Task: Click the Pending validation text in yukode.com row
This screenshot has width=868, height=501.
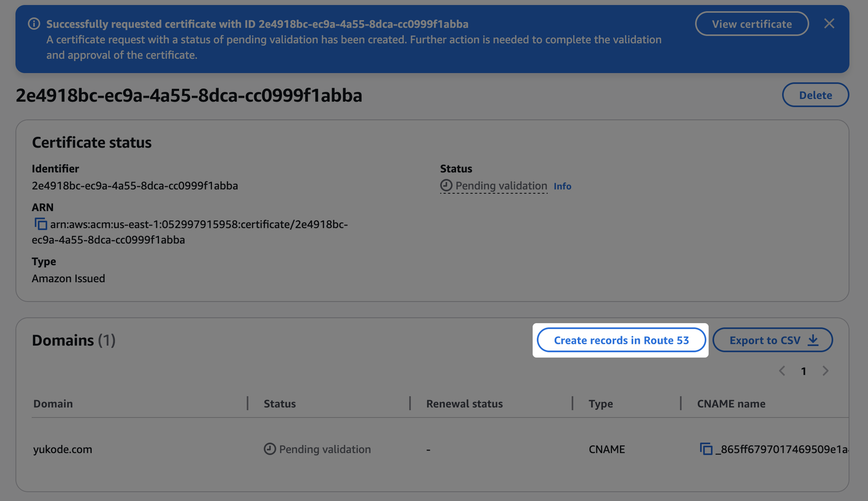Action: (x=325, y=449)
